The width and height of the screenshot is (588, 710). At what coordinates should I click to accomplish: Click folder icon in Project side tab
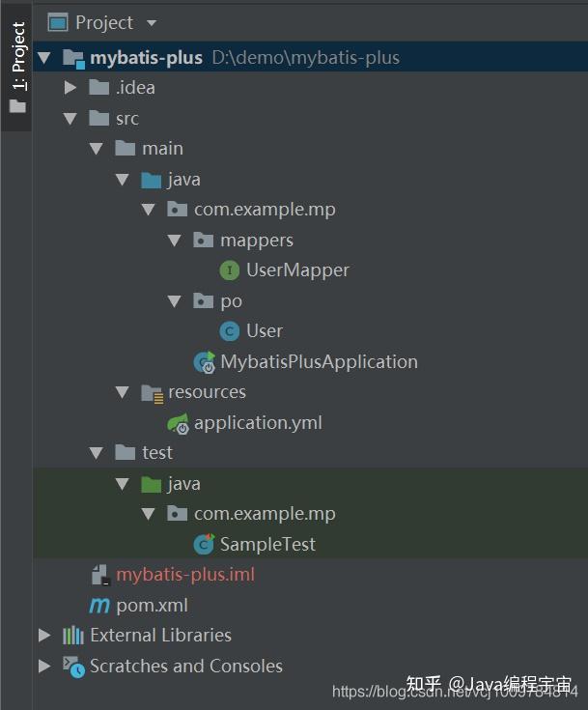(x=17, y=106)
